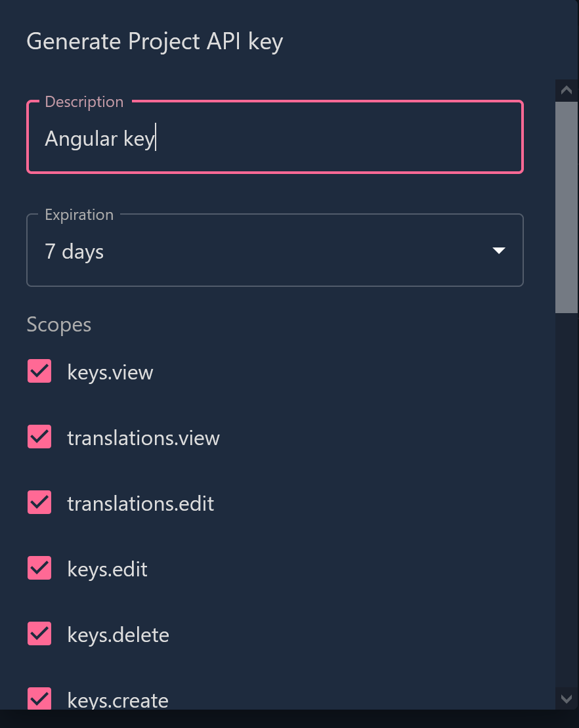Place cursor in the Description field
Screen dimensions: 579x728
point(275,138)
